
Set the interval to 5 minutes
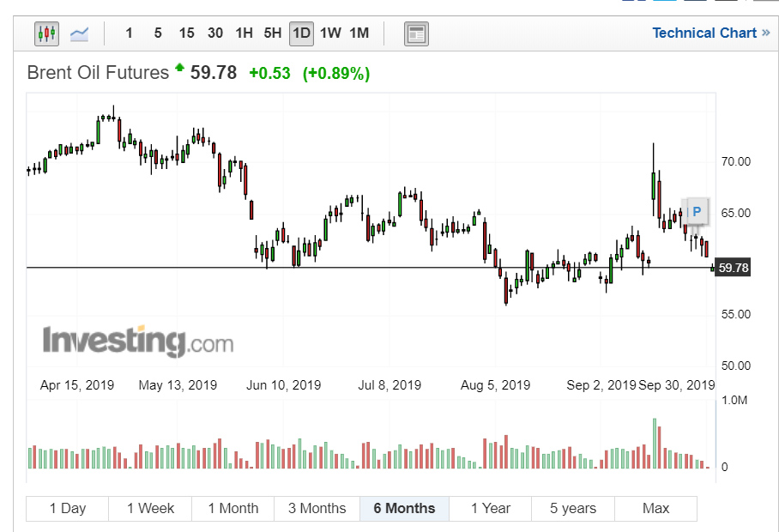[x=158, y=33]
